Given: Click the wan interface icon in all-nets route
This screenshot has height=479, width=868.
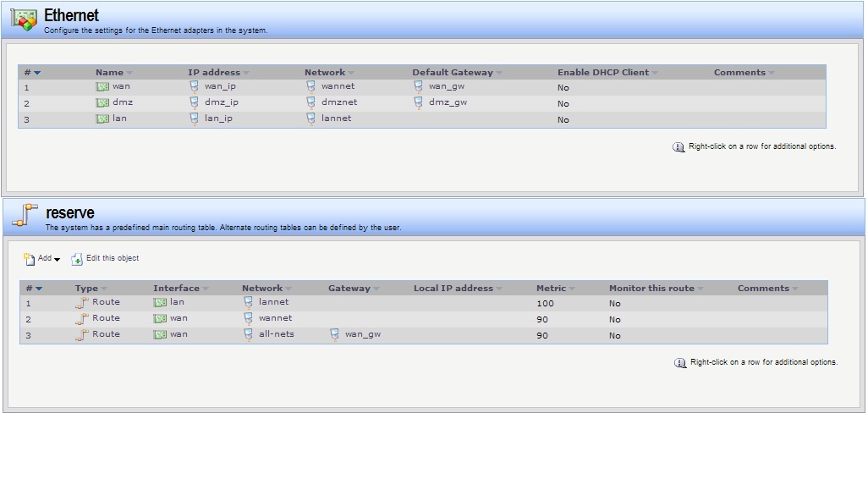Looking at the screenshot, I should pyautogui.click(x=160, y=335).
